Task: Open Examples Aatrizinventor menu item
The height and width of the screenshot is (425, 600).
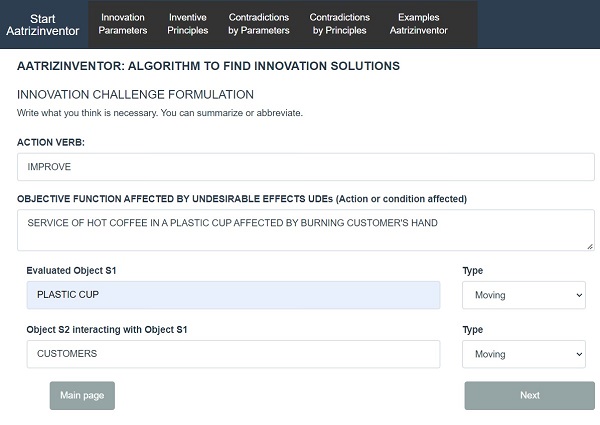Action: pyautogui.click(x=418, y=24)
